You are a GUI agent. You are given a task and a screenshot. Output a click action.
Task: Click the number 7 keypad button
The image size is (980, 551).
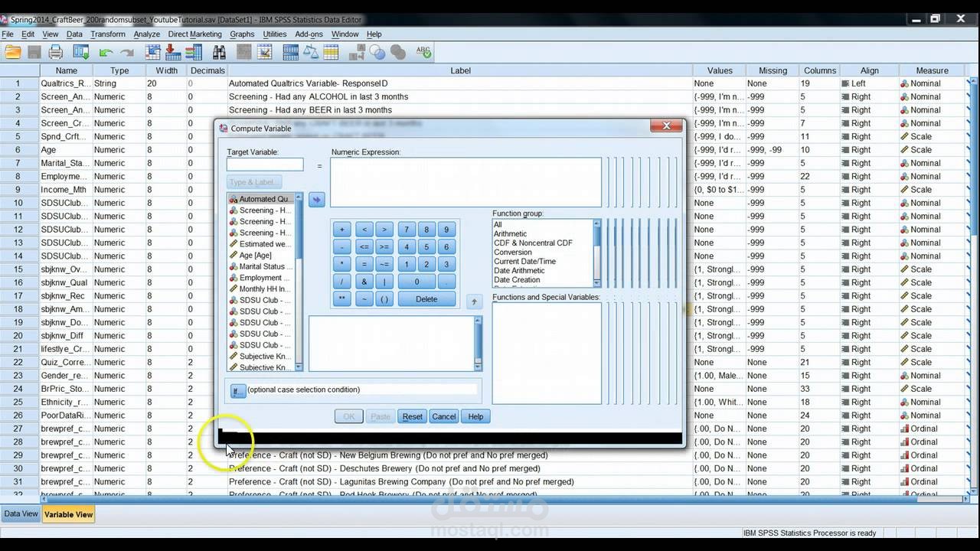point(407,230)
